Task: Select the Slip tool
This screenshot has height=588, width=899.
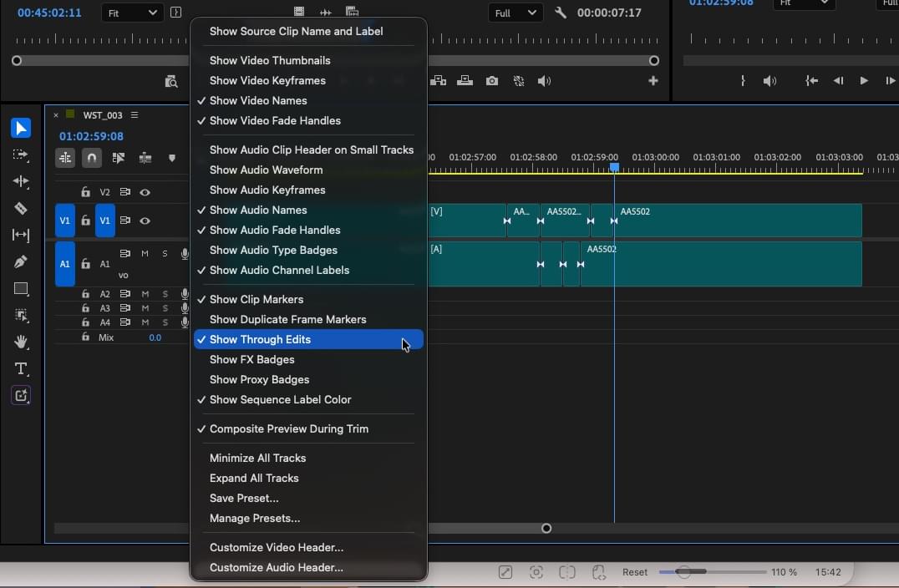Action: pyautogui.click(x=21, y=235)
